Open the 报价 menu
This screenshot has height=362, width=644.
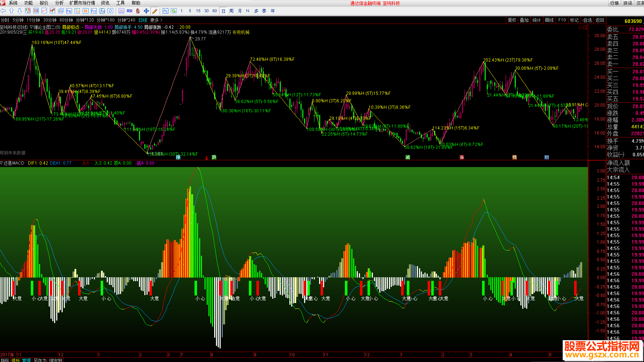(44, 3)
